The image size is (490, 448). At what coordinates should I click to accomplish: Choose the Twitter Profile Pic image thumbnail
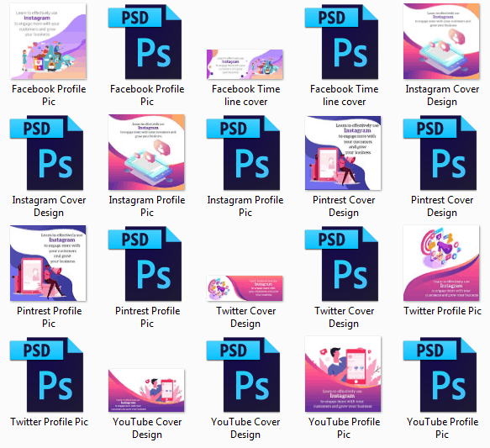[x=441, y=263]
